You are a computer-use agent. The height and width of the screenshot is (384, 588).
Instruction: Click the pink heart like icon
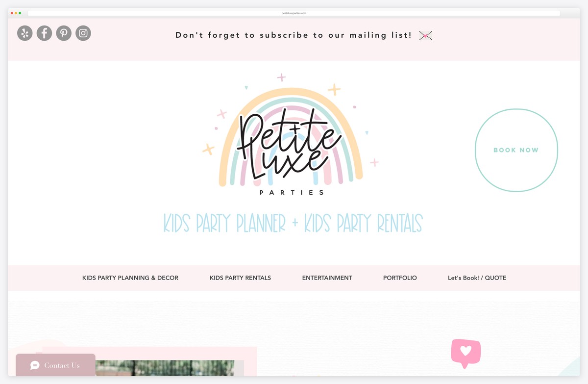pos(465,351)
